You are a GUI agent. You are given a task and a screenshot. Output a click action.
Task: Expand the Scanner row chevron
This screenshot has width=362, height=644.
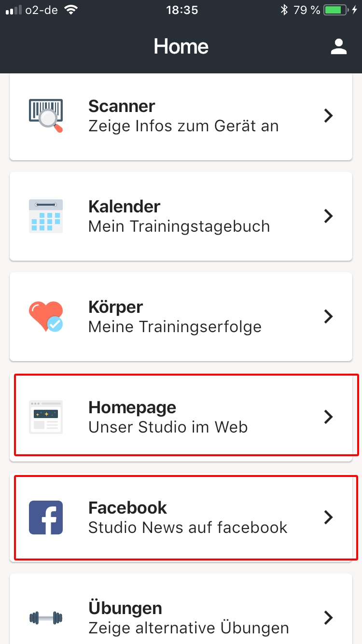pyautogui.click(x=329, y=116)
